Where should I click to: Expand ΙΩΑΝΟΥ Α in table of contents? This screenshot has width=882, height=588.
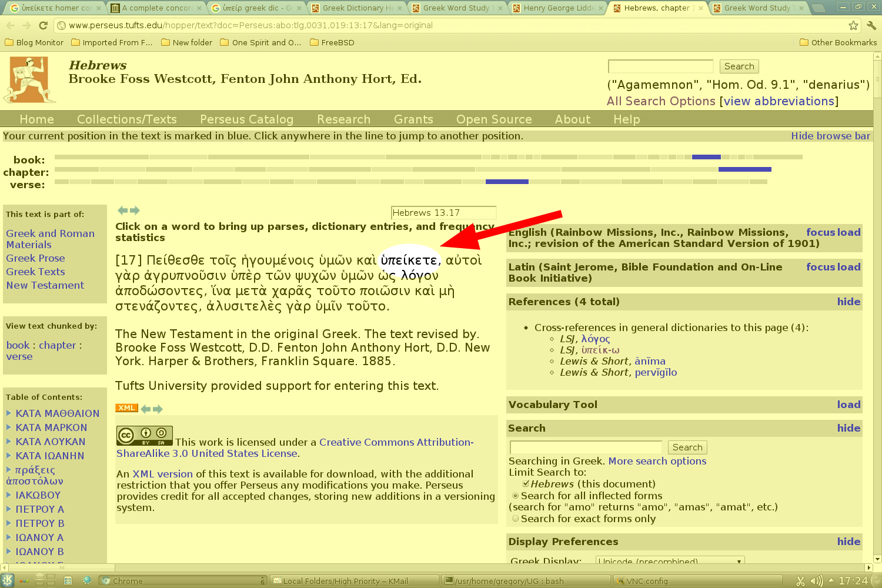point(9,537)
